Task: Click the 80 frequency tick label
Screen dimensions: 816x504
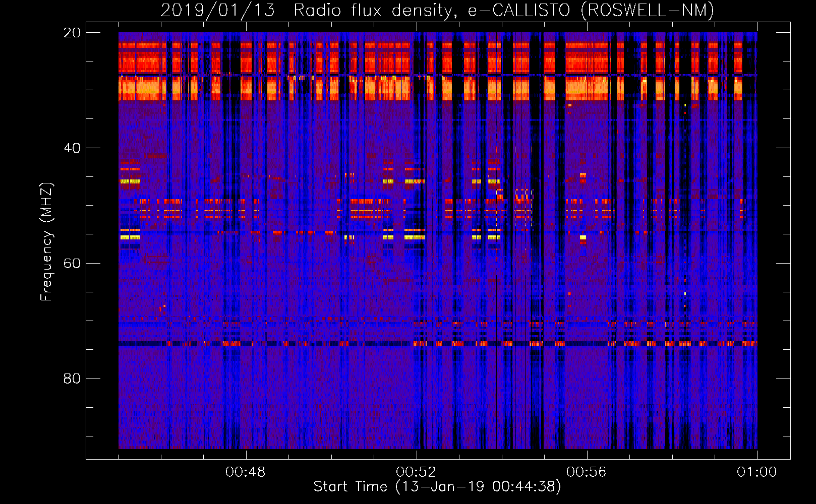Action: (72, 379)
